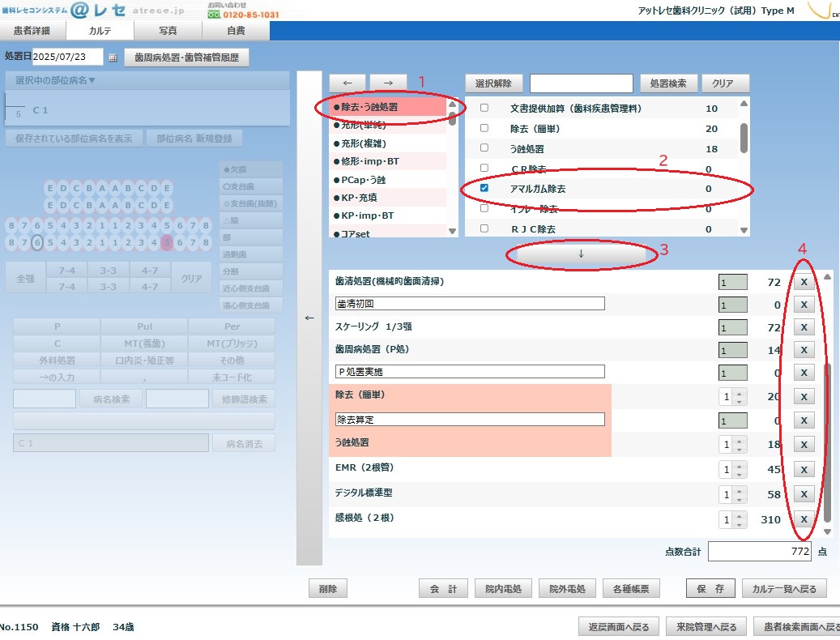Delete the EMR(2根管) row using X
This screenshot has height=640, width=840.
point(803,469)
